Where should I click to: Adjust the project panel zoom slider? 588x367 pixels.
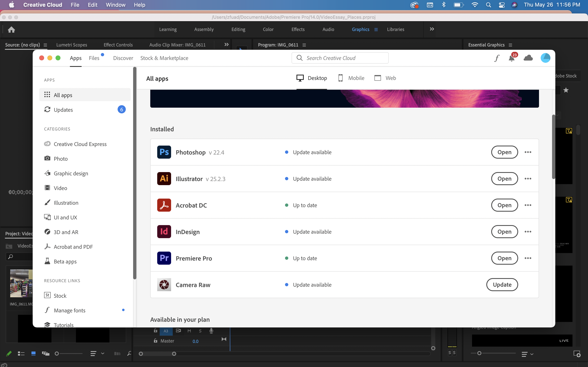57,354
